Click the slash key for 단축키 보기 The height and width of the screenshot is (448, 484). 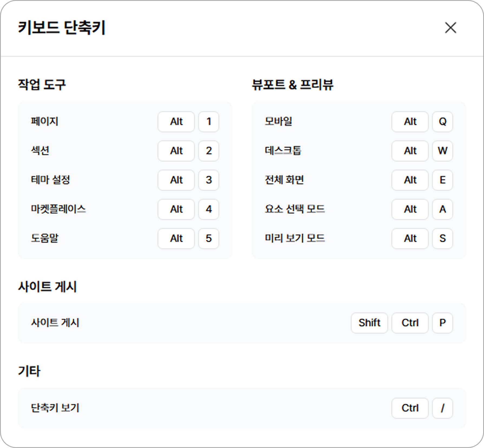click(442, 408)
